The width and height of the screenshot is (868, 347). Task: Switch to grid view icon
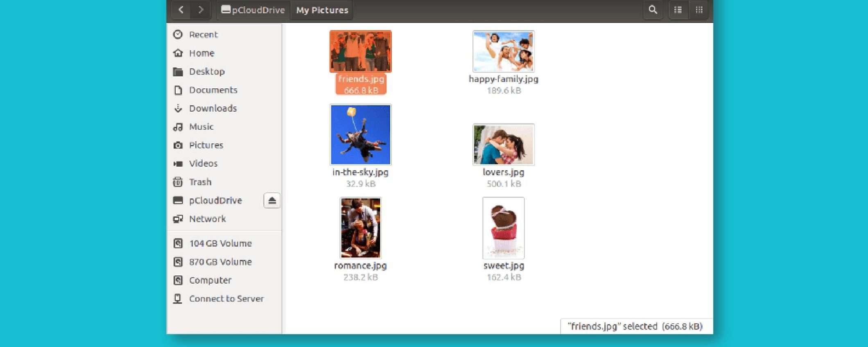699,10
